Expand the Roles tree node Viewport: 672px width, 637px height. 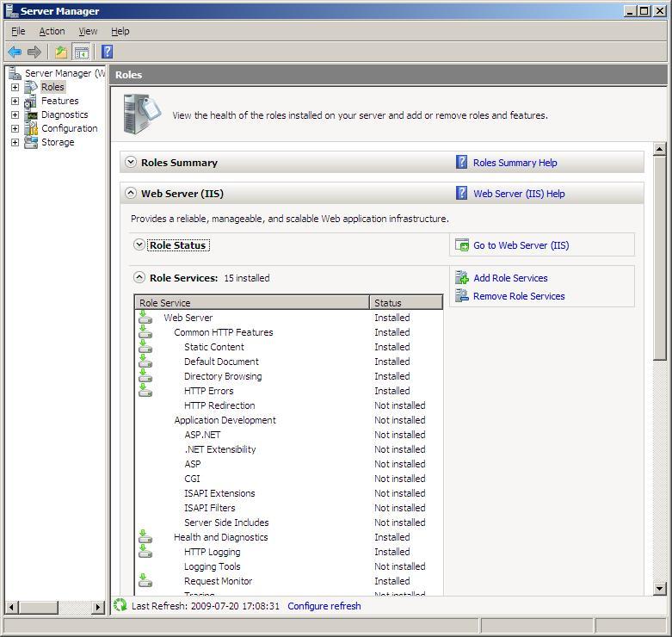click(15, 88)
